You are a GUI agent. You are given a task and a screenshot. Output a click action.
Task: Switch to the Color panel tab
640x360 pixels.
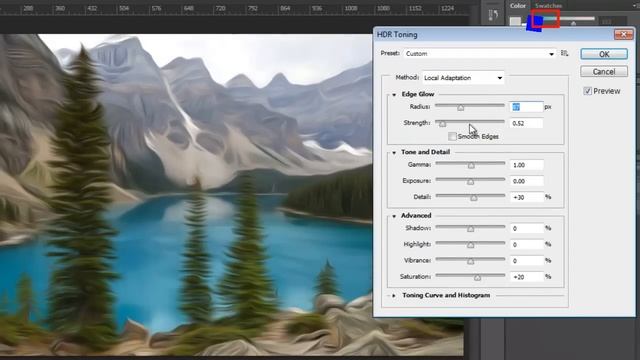[x=518, y=5]
